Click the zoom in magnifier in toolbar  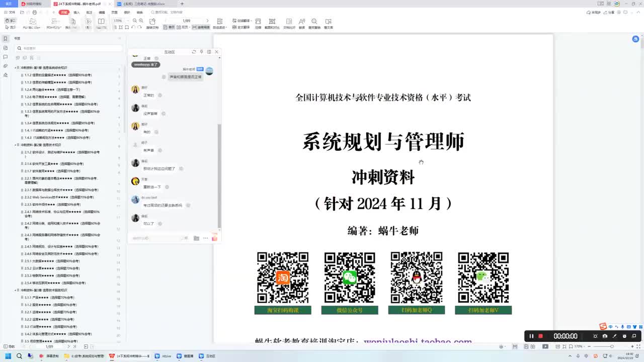[x=141, y=21]
